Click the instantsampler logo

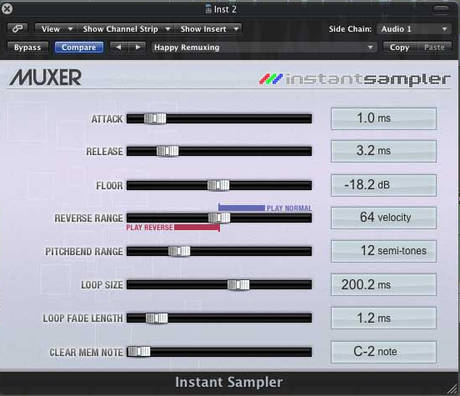pyautogui.click(x=355, y=79)
